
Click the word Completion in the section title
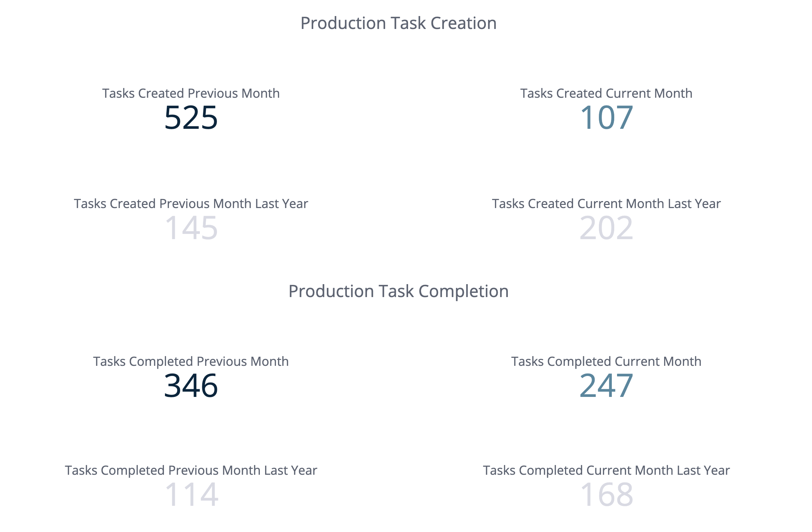click(x=464, y=291)
